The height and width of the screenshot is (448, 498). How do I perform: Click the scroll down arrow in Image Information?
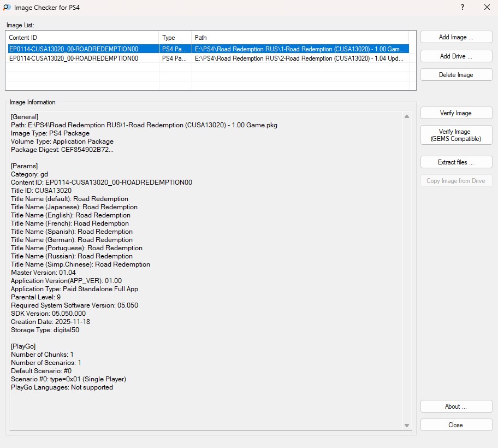pyautogui.click(x=406, y=425)
